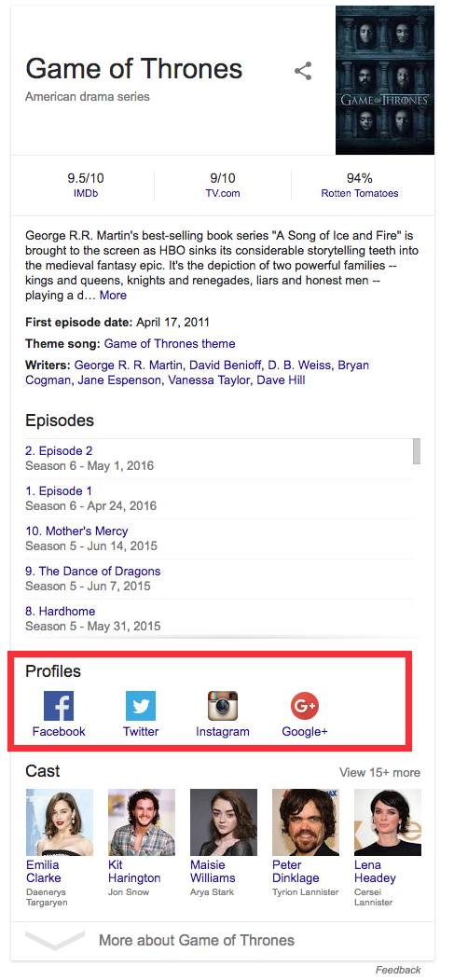This screenshot has height=980, width=454.
Task: Click the Peter Dinklage name link
Action: (296, 871)
